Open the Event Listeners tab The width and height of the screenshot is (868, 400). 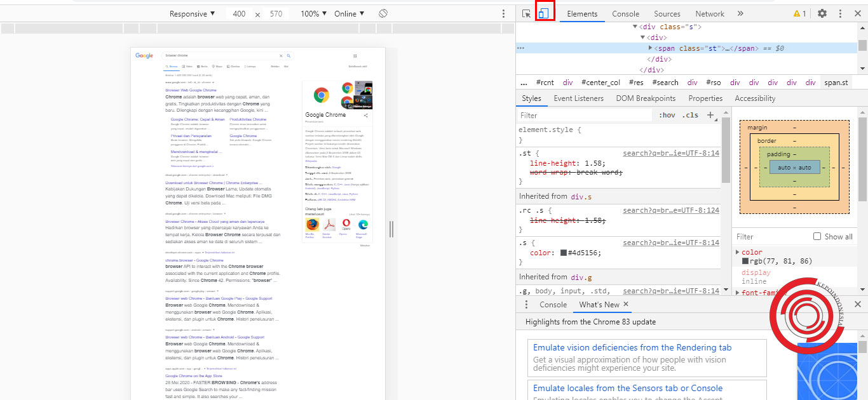tap(578, 98)
